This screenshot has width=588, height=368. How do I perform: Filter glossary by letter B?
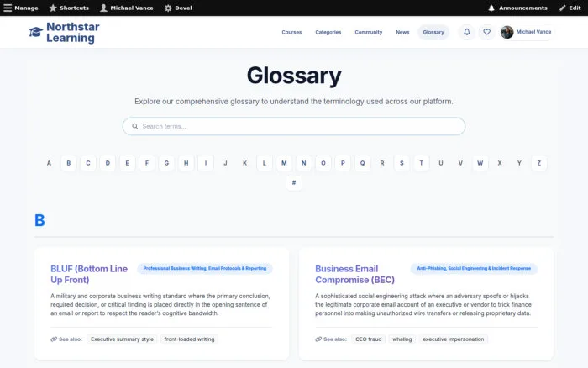69,163
